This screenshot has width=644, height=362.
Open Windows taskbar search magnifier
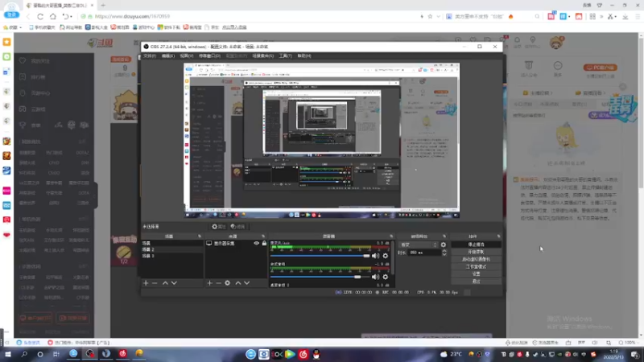tap(24, 354)
